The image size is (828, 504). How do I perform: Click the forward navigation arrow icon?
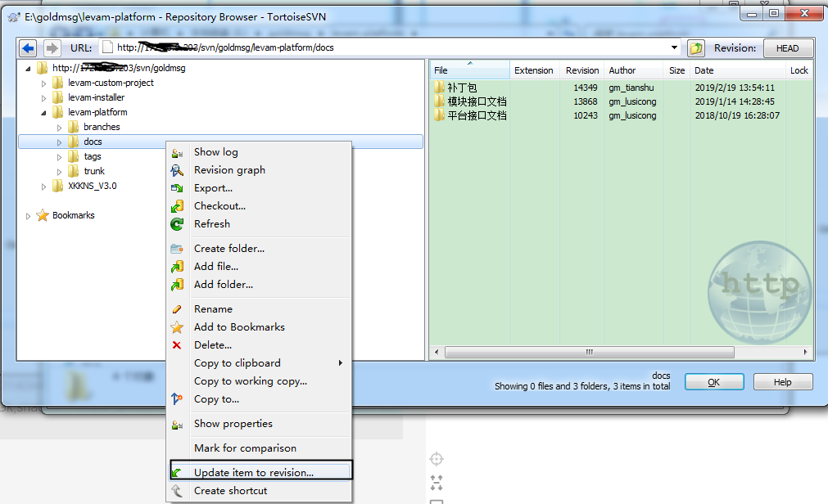point(52,48)
